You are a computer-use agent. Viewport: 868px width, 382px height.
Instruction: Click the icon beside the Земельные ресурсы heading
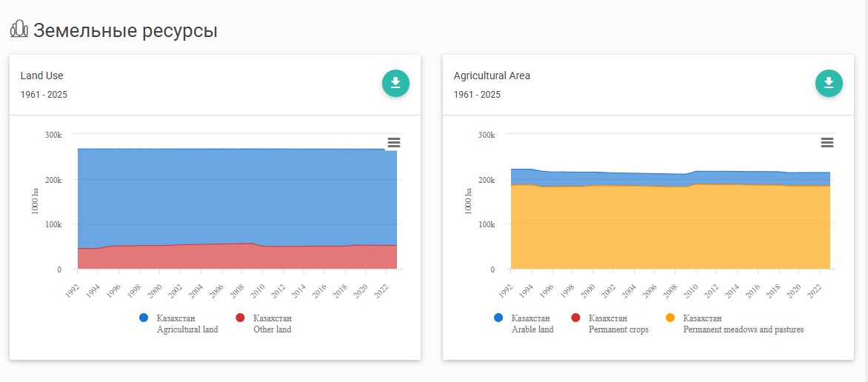(19, 30)
